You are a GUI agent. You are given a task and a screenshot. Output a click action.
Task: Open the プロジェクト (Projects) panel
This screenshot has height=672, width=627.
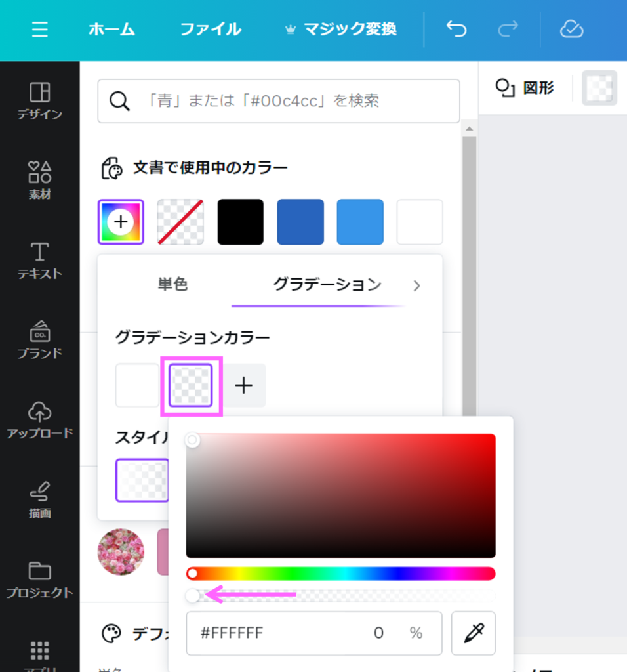pyautogui.click(x=39, y=577)
